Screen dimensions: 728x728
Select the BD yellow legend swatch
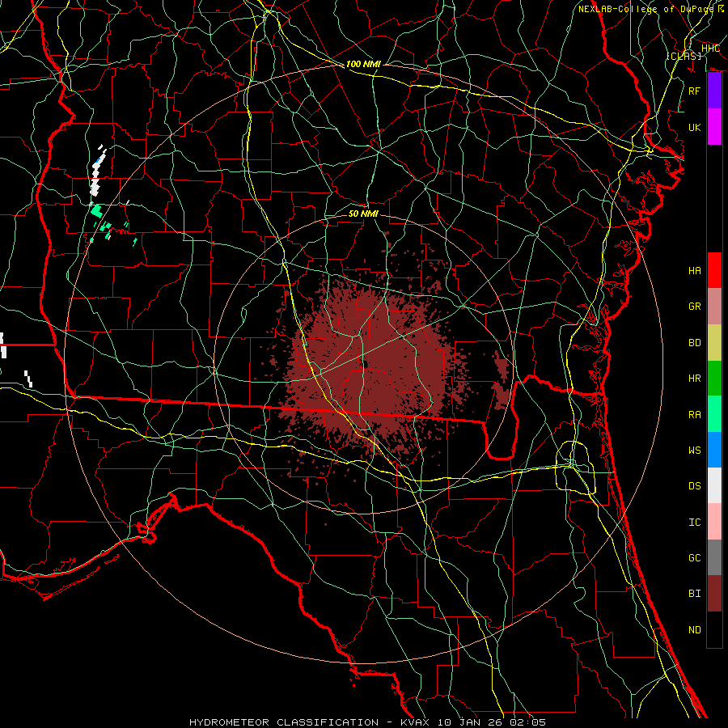714,342
